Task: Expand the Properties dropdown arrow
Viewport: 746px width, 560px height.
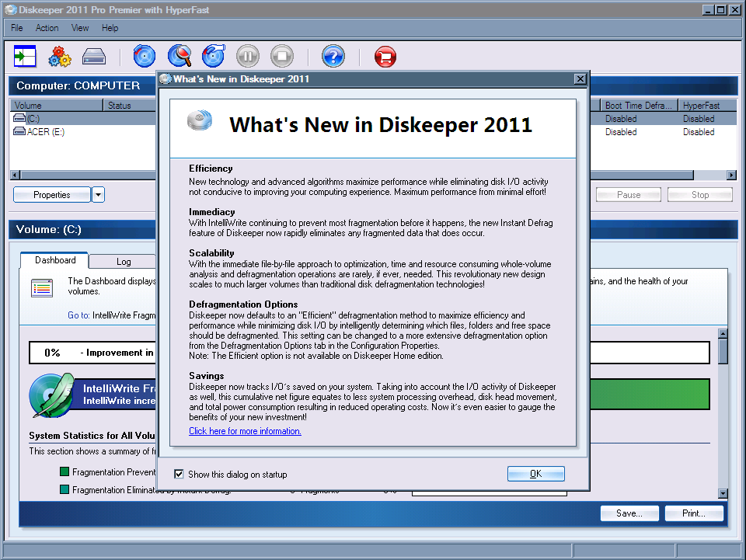Action: tap(98, 195)
